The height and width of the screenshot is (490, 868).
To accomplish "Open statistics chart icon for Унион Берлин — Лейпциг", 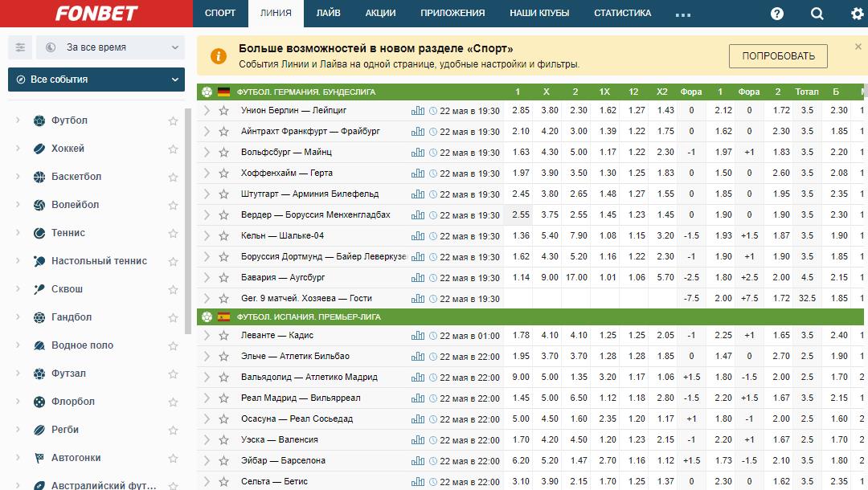I will point(417,111).
